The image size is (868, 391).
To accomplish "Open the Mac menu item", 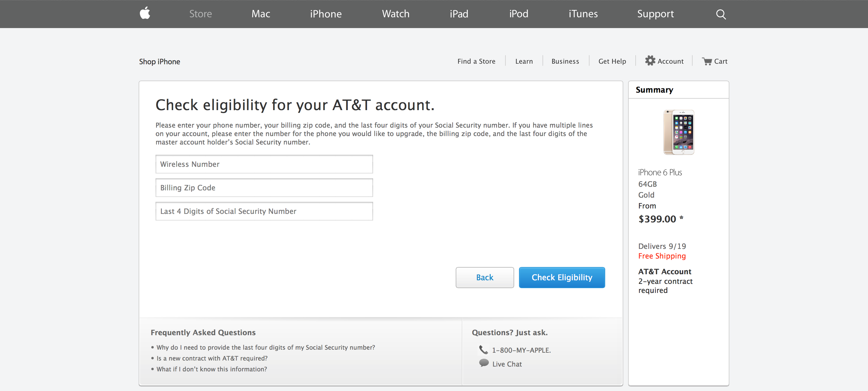I will 260,14.
